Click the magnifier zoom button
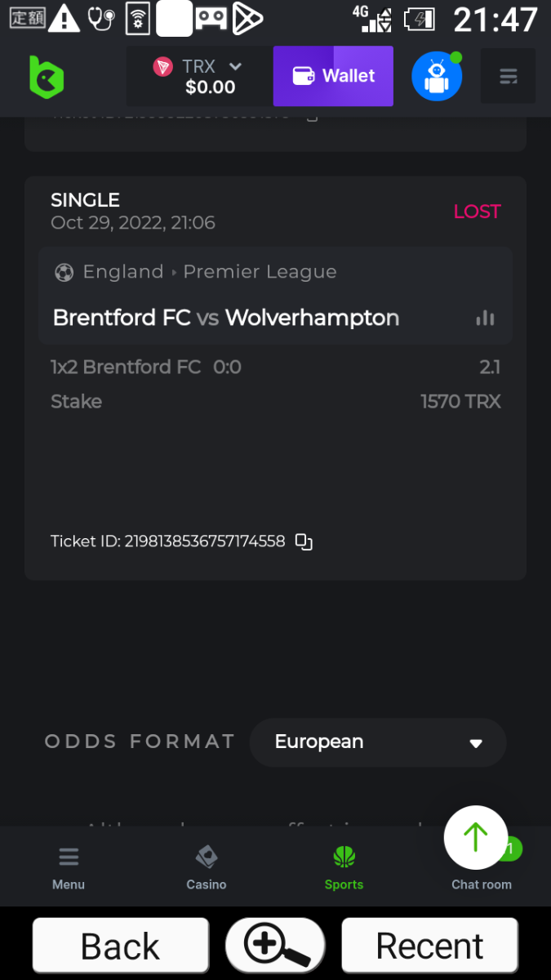 [275, 946]
